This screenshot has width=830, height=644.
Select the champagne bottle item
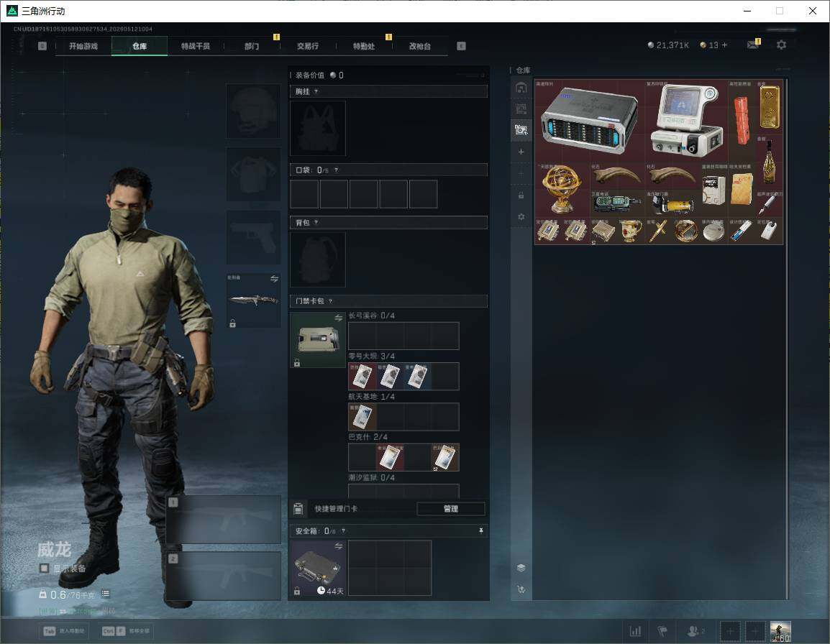pyautogui.click(x=769, y=162)
